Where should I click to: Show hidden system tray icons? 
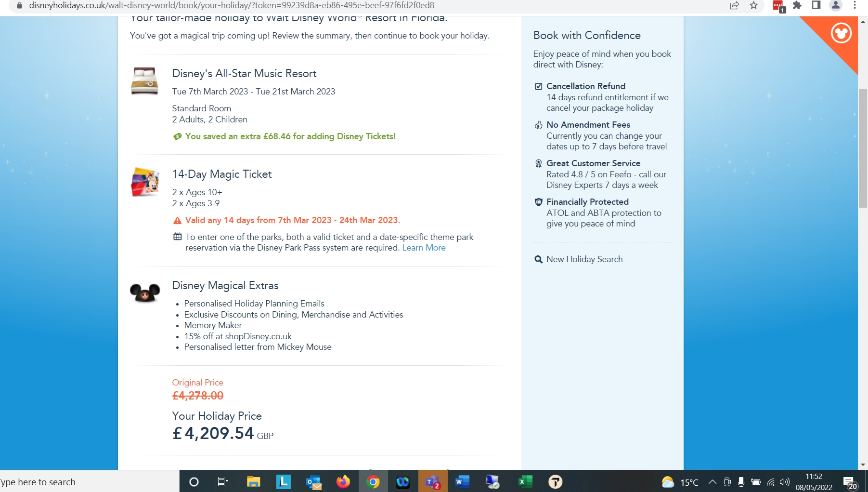(713, 482)
